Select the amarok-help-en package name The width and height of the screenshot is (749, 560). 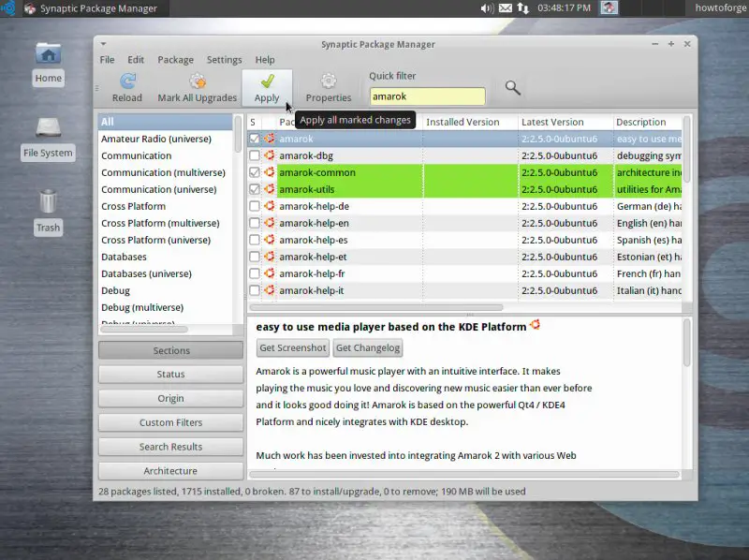[314, 223]
